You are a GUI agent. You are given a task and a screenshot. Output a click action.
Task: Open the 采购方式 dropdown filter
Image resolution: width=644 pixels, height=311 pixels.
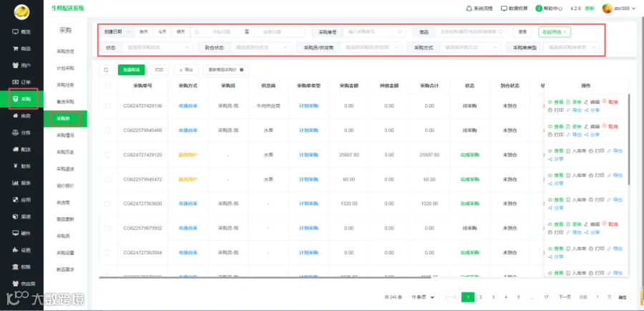pyautogui.click(x=470, y=47)
